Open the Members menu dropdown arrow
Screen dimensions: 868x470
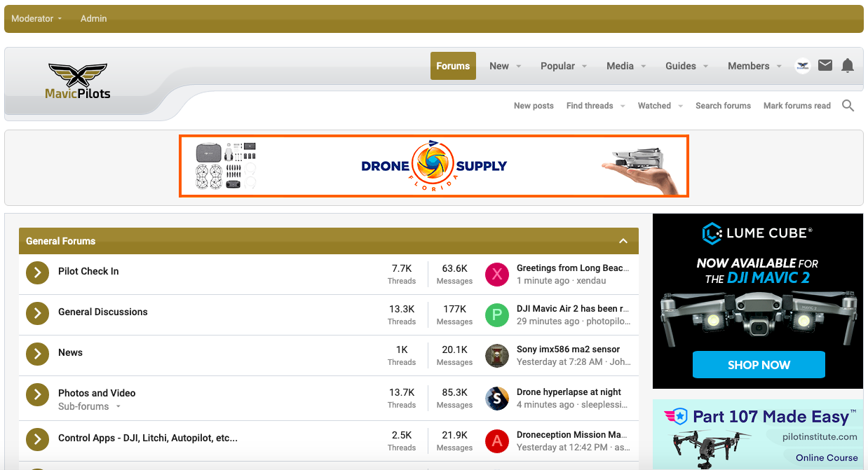779,67
